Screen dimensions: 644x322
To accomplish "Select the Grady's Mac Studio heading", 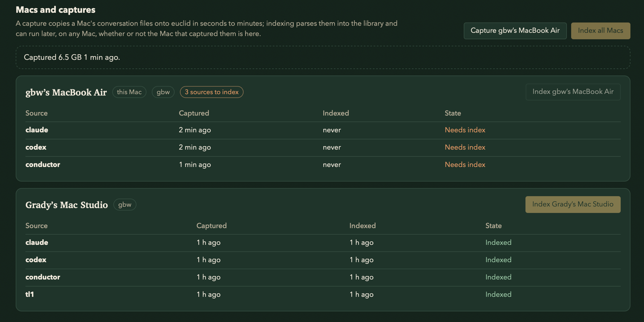I will coord(67,205).
